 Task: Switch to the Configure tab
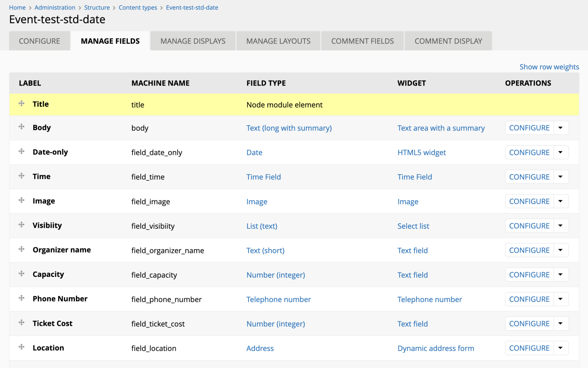click(40, 41)
